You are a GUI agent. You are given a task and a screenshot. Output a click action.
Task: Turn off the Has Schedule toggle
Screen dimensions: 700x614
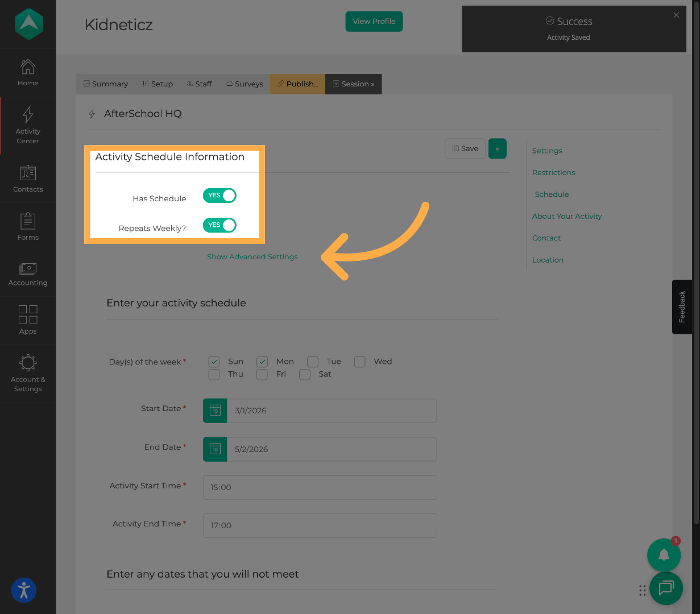coord(219,195)
